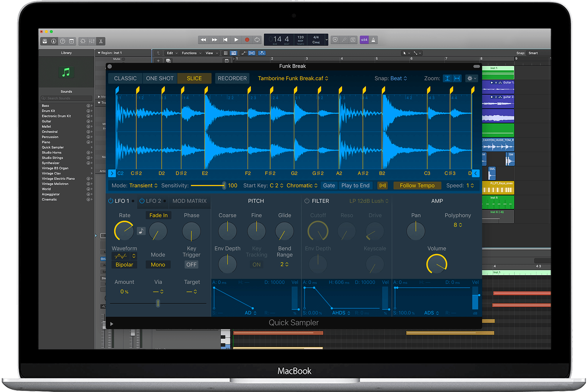
Task: Adjust the Sensitivity slider
Action: 208,185
